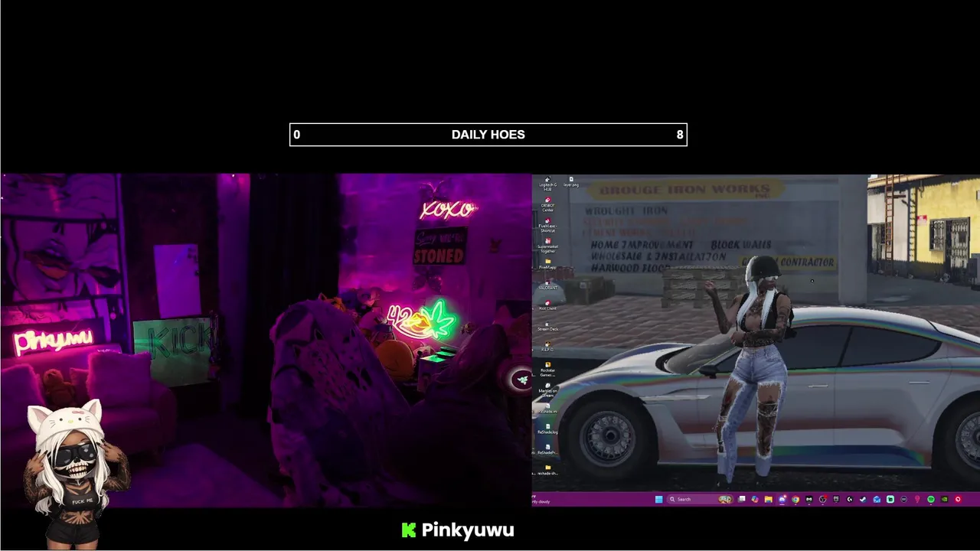Open the layer.png file on desktop
Viewport: 980px width, 551px height.
[571, 181]
